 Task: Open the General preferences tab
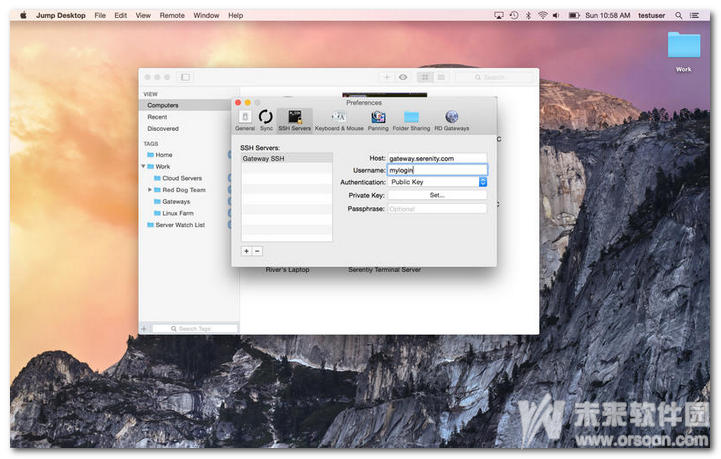pos(245,120)
